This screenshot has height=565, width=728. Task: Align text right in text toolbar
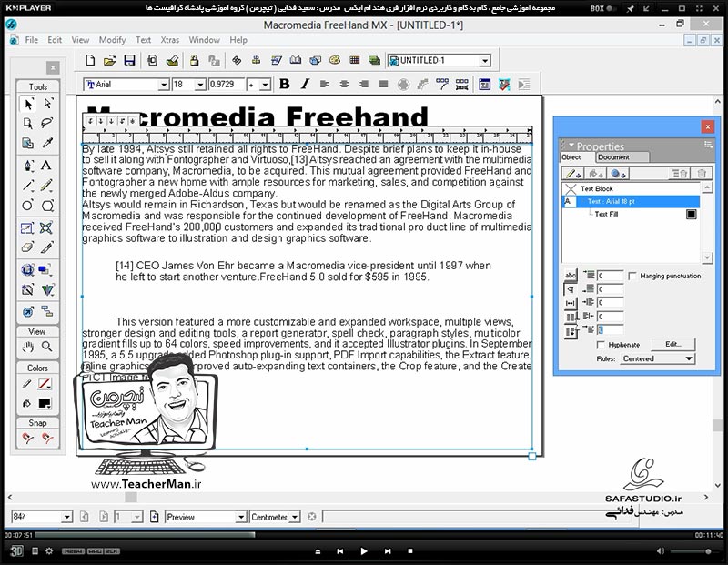pyautogui.click(x=363, y=84)
